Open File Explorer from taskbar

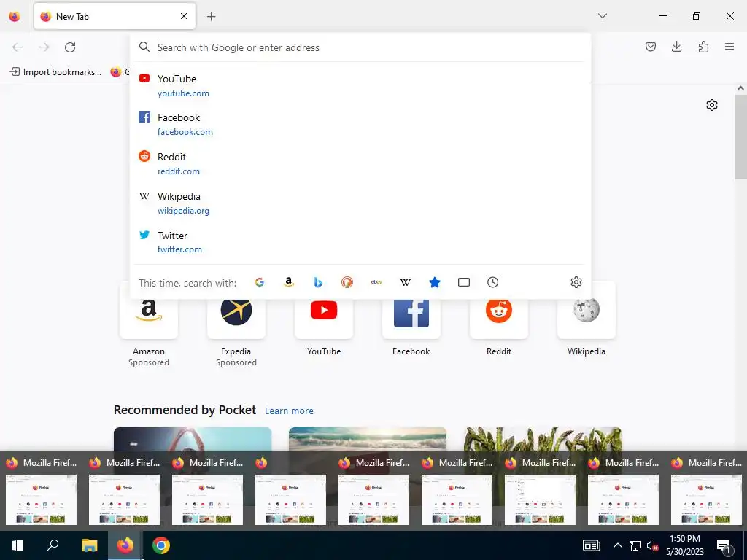pos(89,545)
